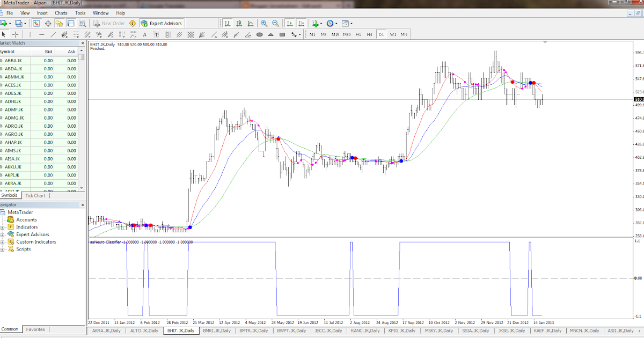Open the Data Window icon
Viewport: 644px width, 338px height.
pyautogui.click(x=48, y=23)
